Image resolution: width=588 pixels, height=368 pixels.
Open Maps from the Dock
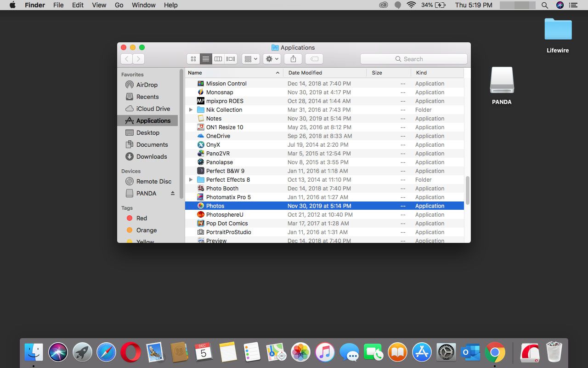click(x=276, y=352)
